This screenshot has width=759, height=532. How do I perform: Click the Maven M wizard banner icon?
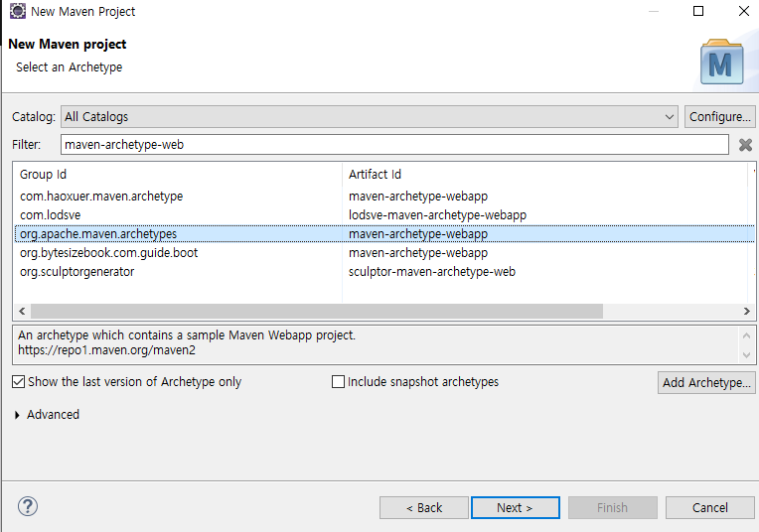[x=721, y=62]
